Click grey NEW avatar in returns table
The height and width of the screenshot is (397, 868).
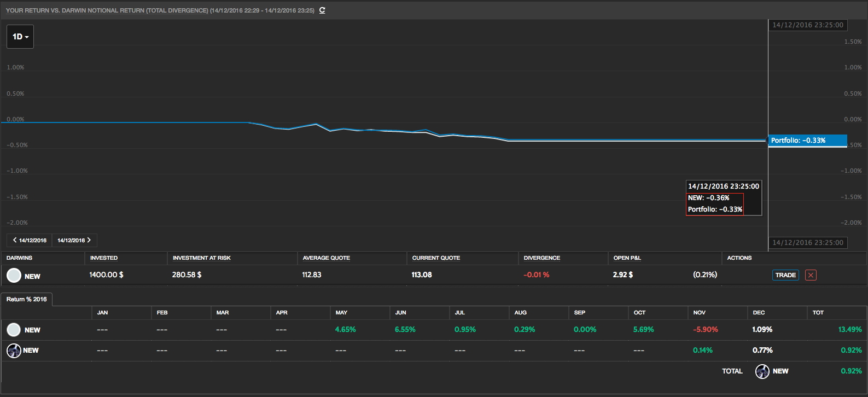[14, 330]
